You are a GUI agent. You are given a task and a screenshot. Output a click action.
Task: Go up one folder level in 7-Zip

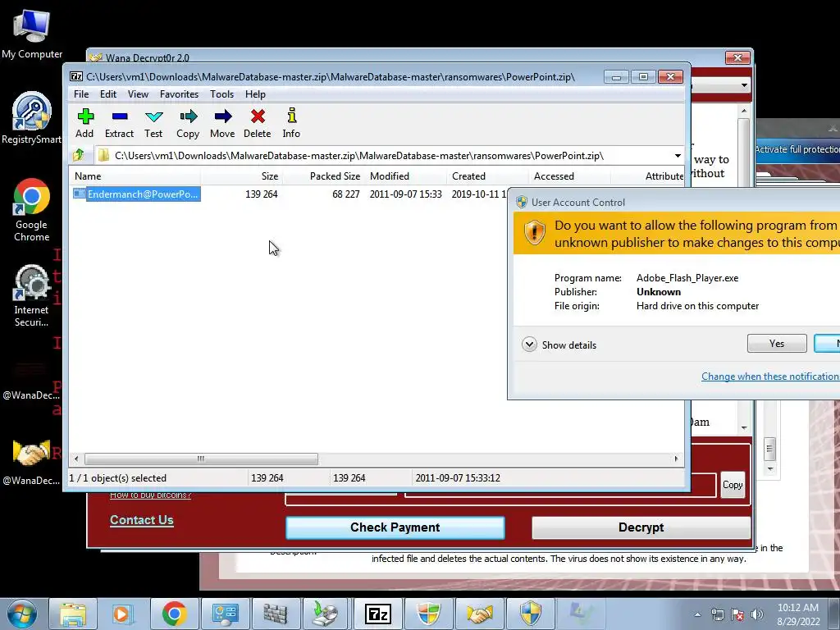[x=79, y=155]
